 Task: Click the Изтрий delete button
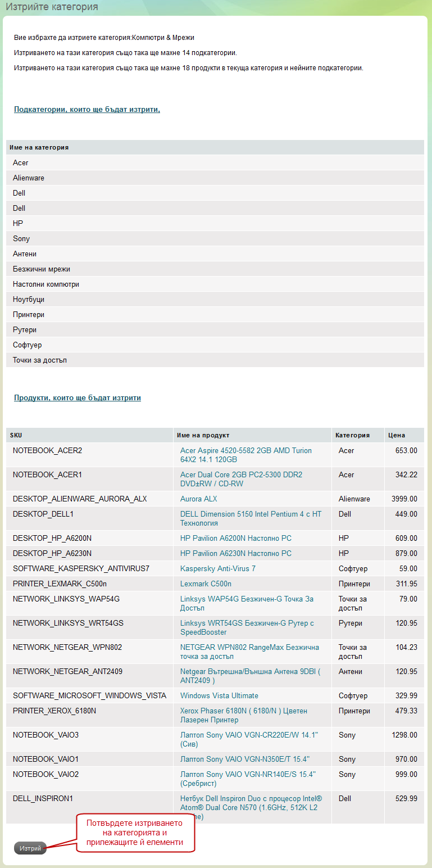coord(30,848)
